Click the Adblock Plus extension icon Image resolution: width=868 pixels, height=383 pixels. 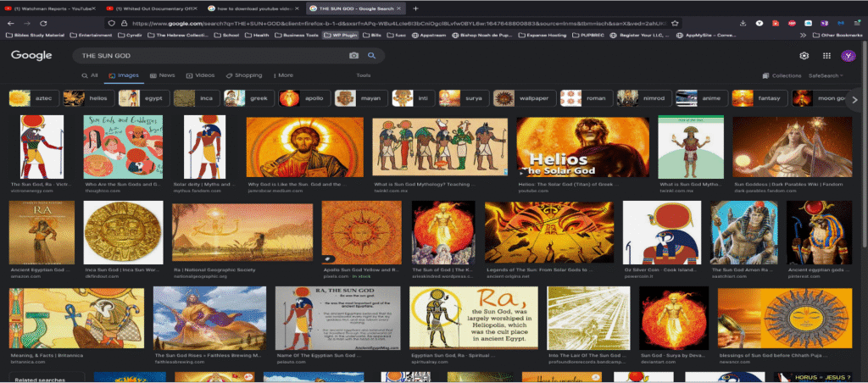point(792,23)
